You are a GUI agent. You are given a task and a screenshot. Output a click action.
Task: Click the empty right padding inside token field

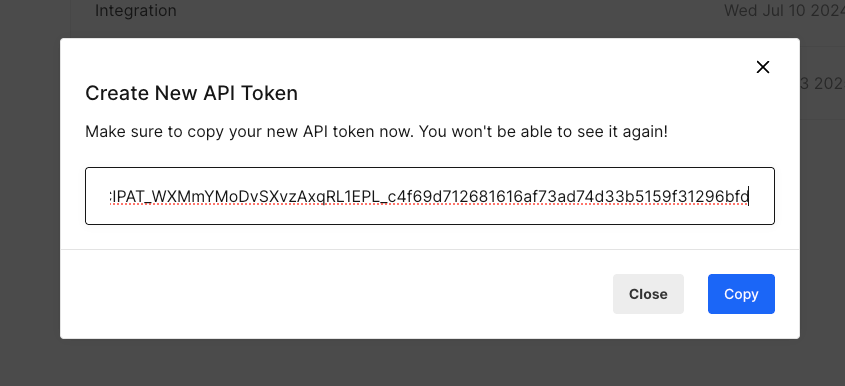[763, 196]
